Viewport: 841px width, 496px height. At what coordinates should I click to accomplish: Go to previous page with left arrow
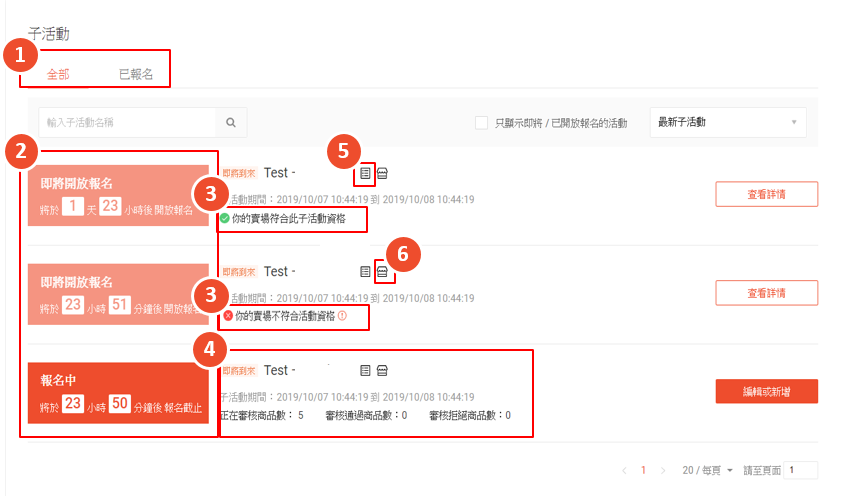[x=625, y=470]
